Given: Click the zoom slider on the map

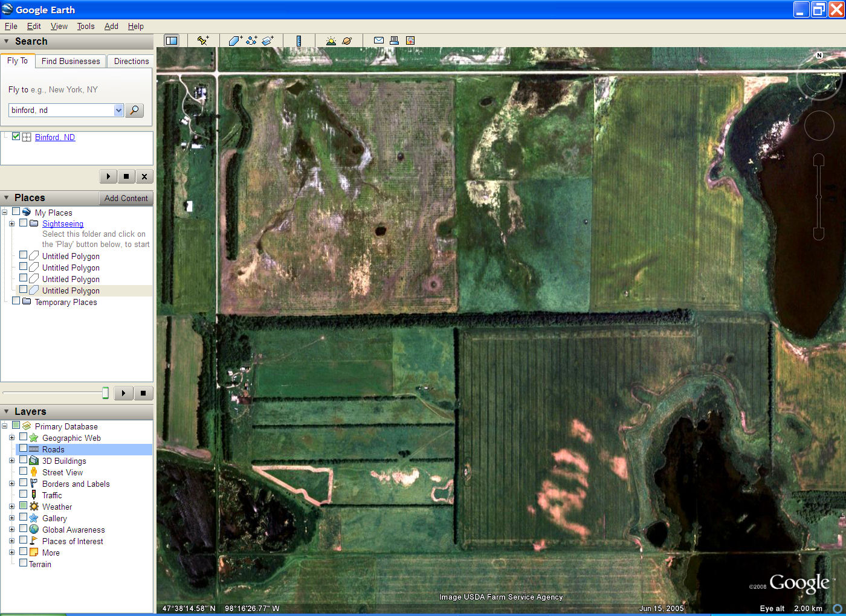Looking at the screenshot, I should 819,197.
